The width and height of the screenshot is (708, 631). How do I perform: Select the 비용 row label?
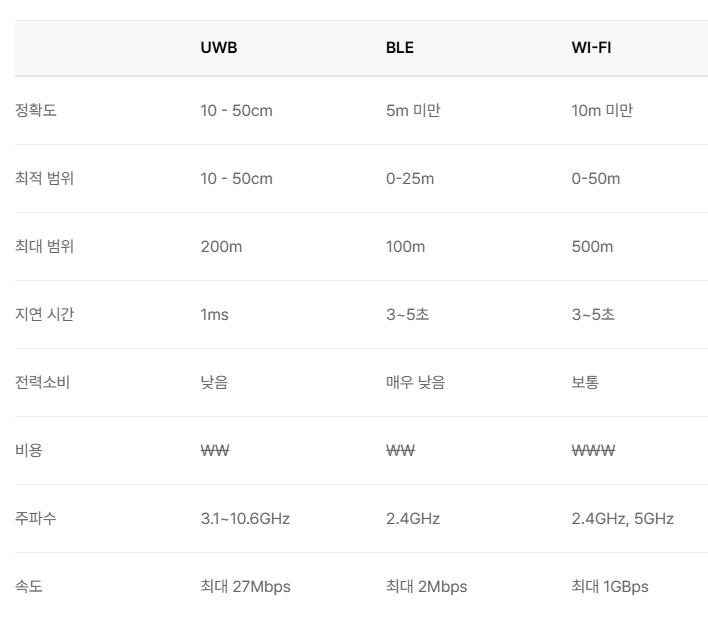pos(30,450)
